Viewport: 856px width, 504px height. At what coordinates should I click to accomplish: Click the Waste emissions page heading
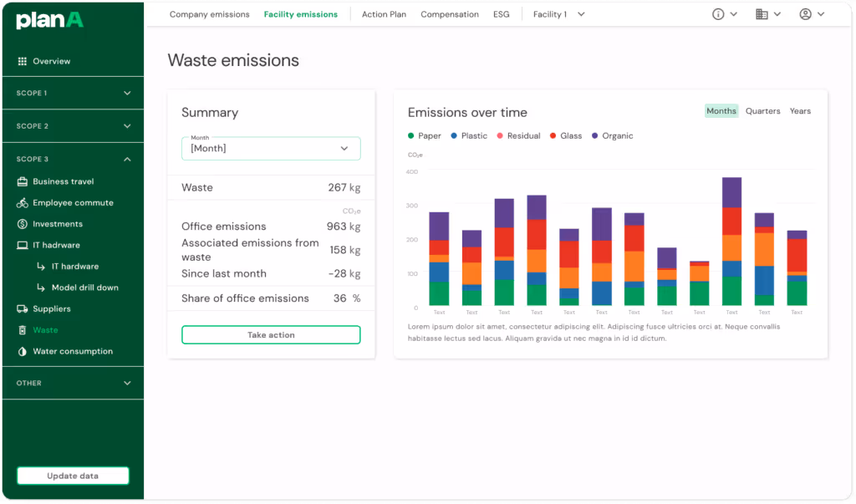[233, 60]
